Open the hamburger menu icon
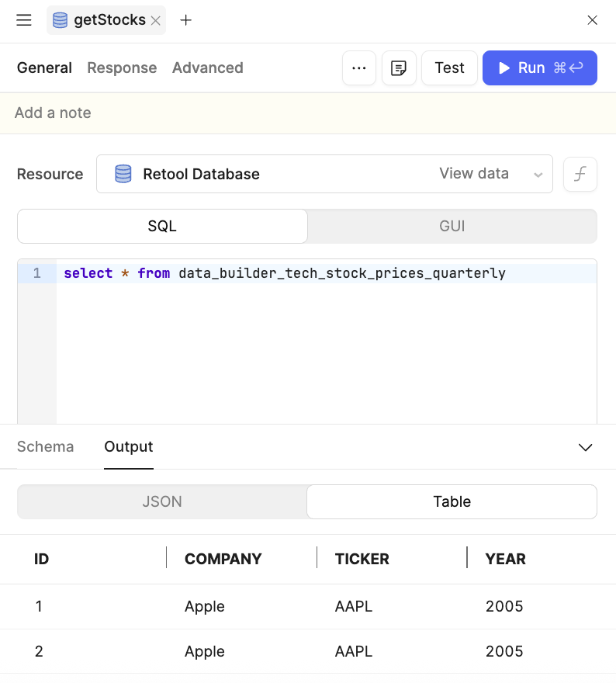The image size is (616, 683). click(x=24, y=20)
